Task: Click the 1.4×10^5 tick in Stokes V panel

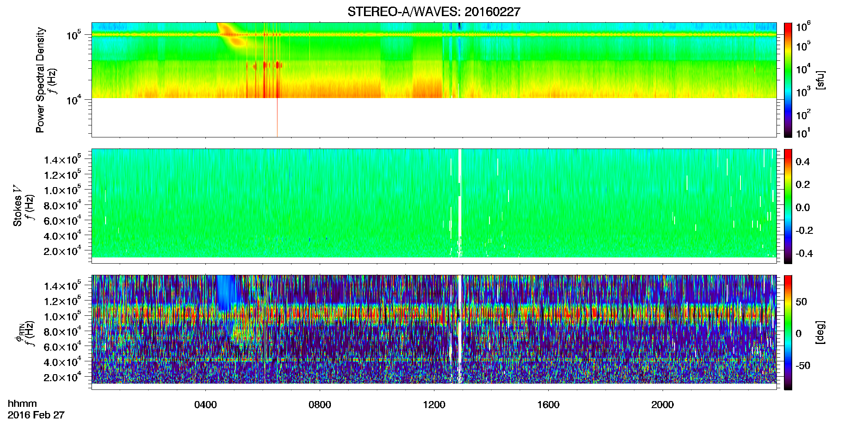Action: (63, 159)
